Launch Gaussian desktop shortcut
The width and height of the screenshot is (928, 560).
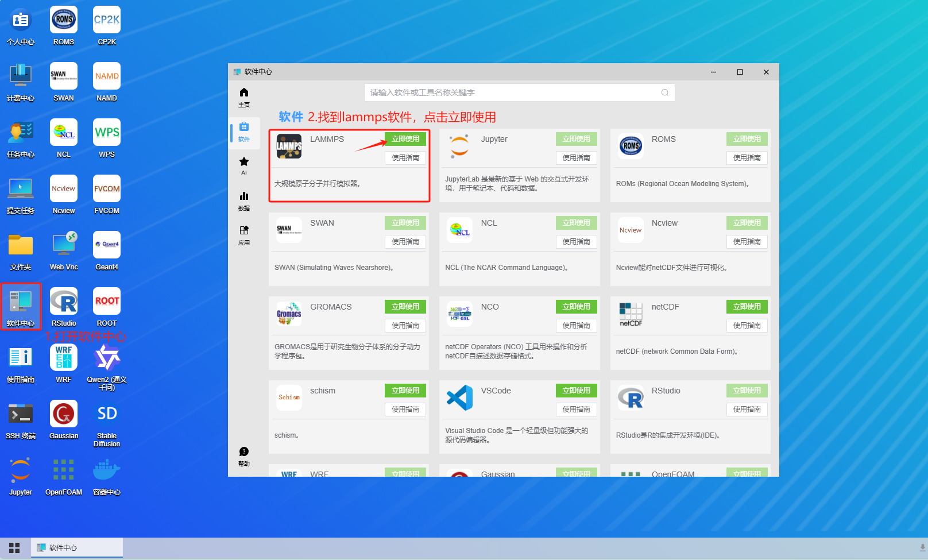[x=64, y=420]
